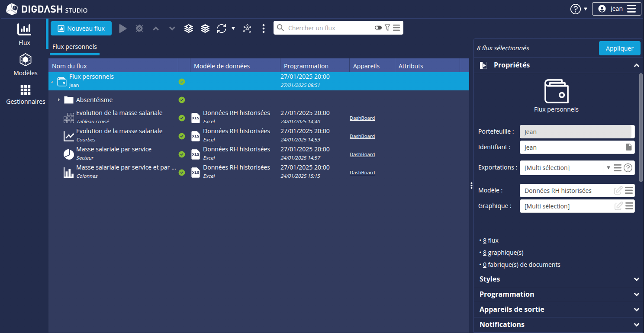
Task: Toggle the switch inside the search box
Action: tap(378, 28)
